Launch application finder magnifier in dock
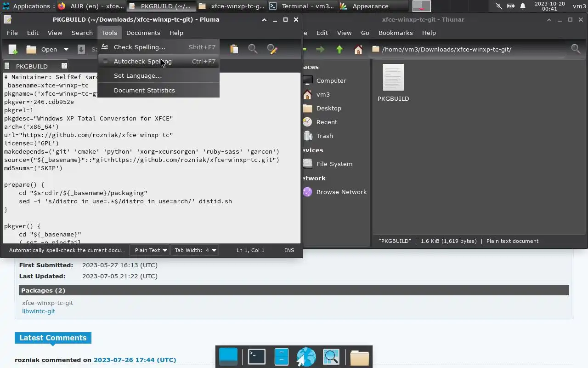 click(x=331, y=356)
